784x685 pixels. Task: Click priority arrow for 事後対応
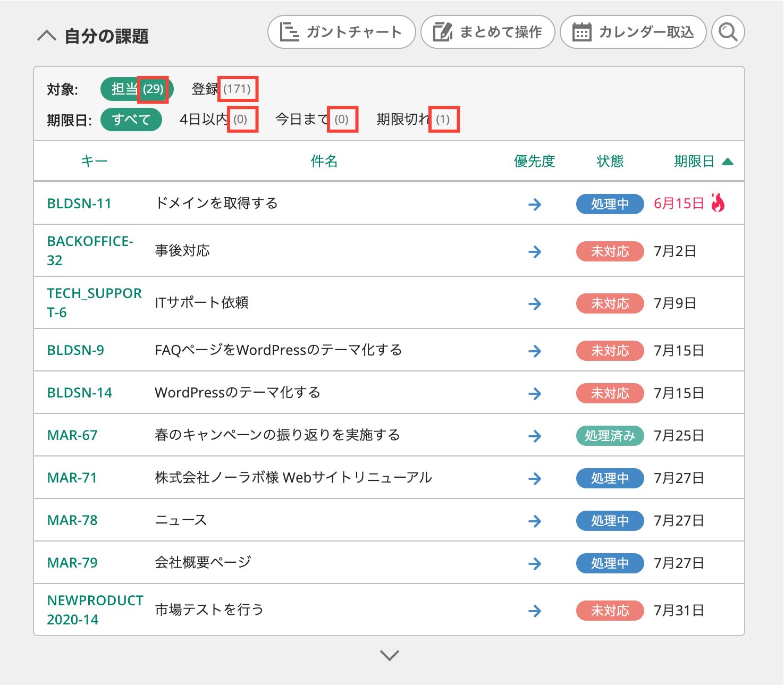pyautogui.click(x=535, y=251)
